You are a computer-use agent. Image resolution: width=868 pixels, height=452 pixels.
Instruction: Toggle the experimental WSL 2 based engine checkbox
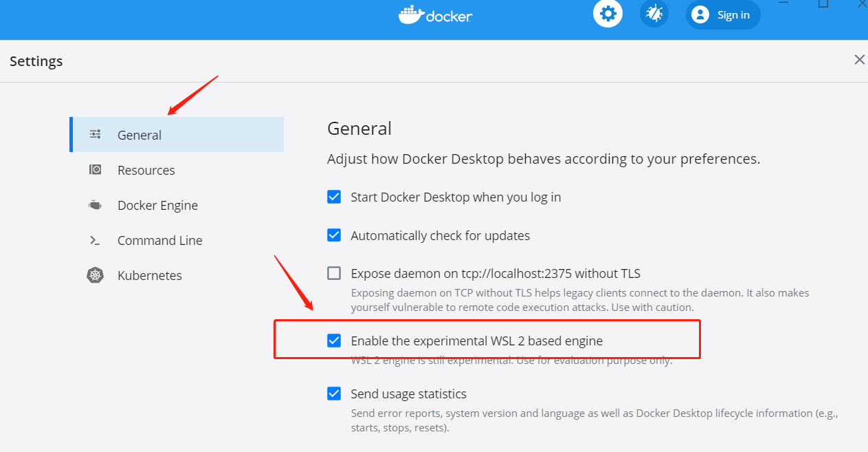coord(334,340)
